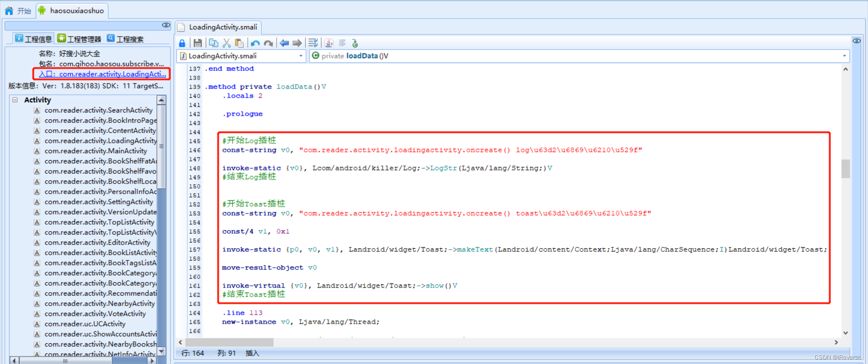
Task: Click the '.line 113' code line
Action: [242, 313]
